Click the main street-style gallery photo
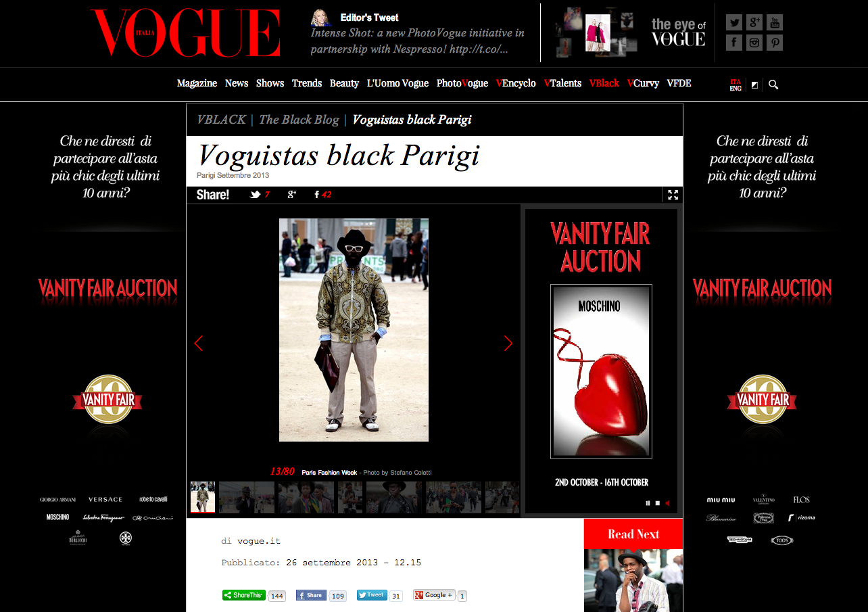868x612 pixels. pos(354,330)
